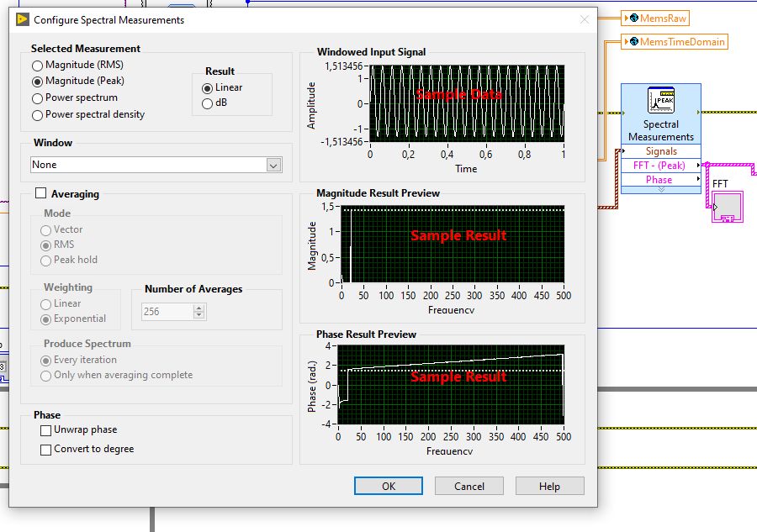Increment the Number of Averages value
The image size is (757, 532).
click(199, 308)
